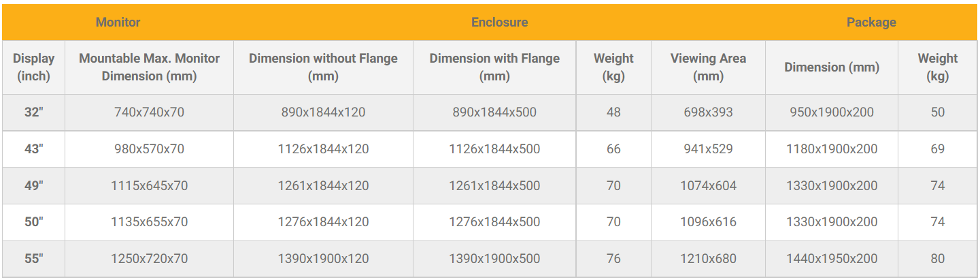Select the 740x740x70 monitor dimension cell
The width and height of the screenshot is (980, 280).
coord(149,112)
